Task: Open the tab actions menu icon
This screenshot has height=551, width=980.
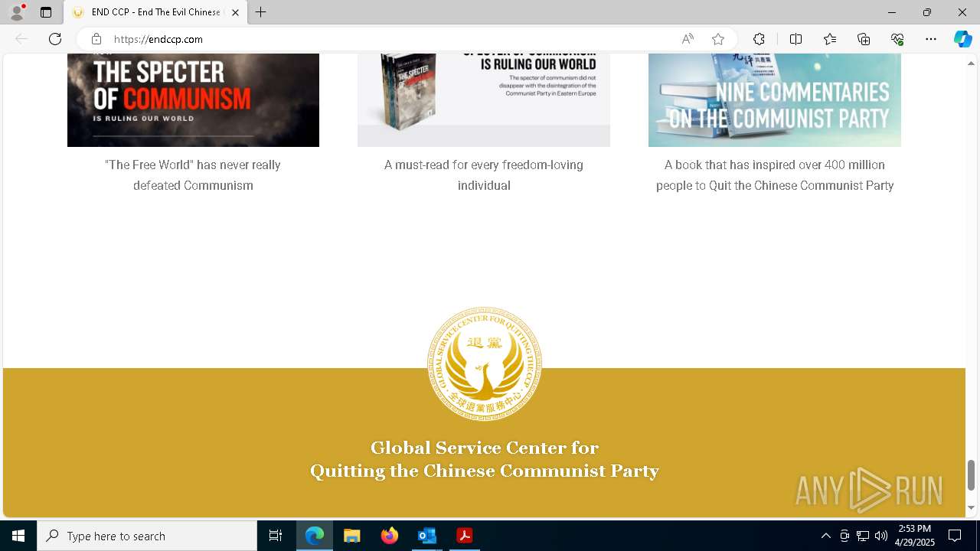Action: click(x=46, y=12)
